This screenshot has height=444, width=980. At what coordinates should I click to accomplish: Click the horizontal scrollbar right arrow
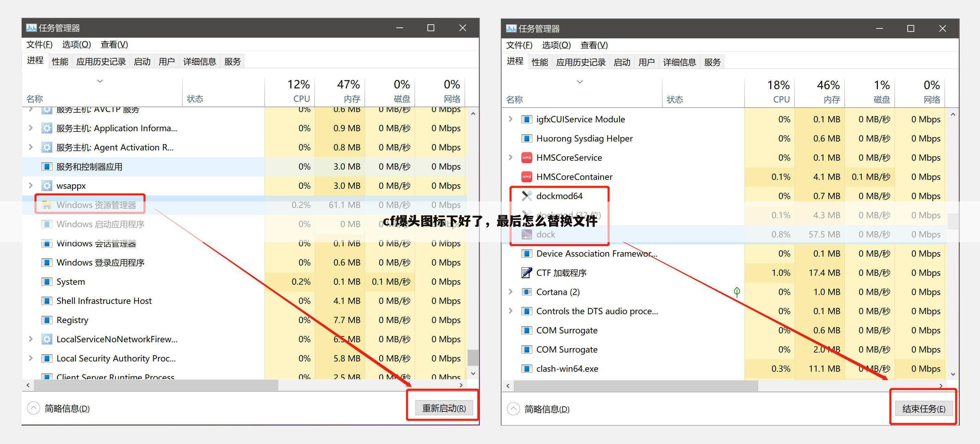pos(461,385)
